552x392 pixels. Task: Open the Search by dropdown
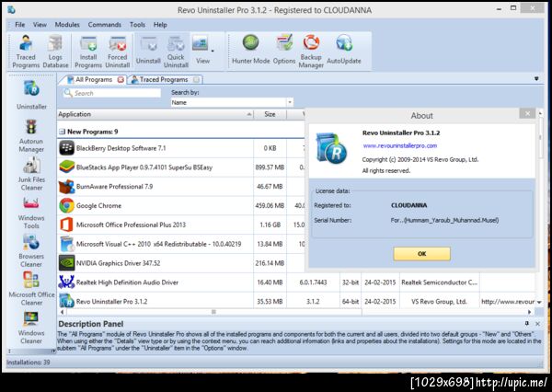pyautogui.click(x=290, y=102)
